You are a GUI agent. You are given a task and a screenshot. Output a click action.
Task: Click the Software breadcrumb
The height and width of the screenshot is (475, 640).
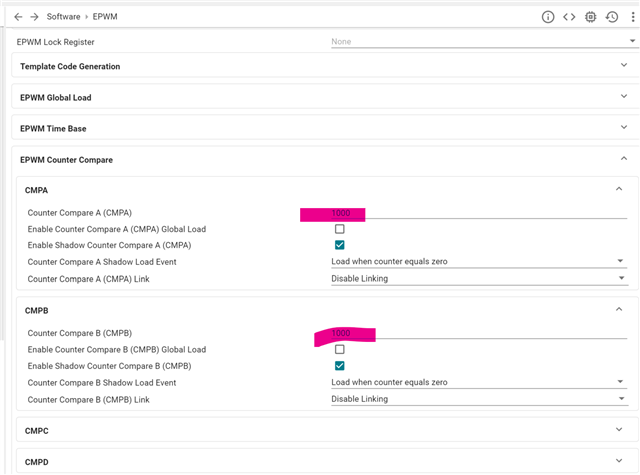(63, 17)
